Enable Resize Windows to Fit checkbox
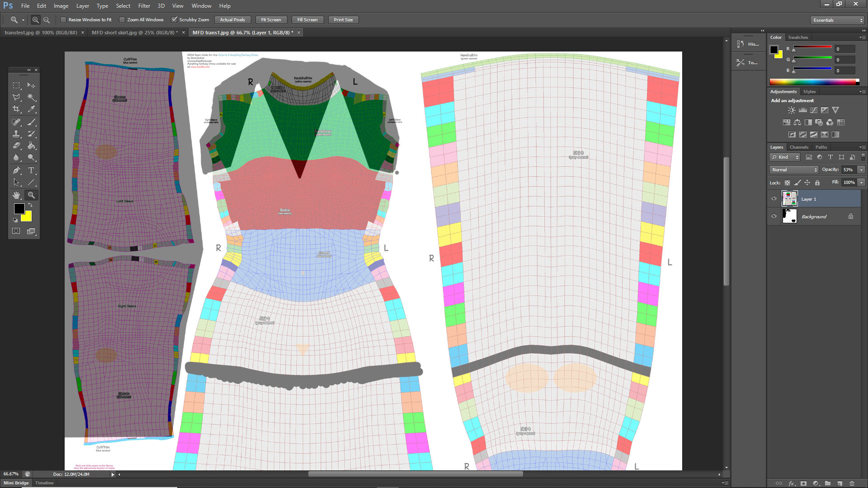The image size is (868, 488). (x=63, y=20)
